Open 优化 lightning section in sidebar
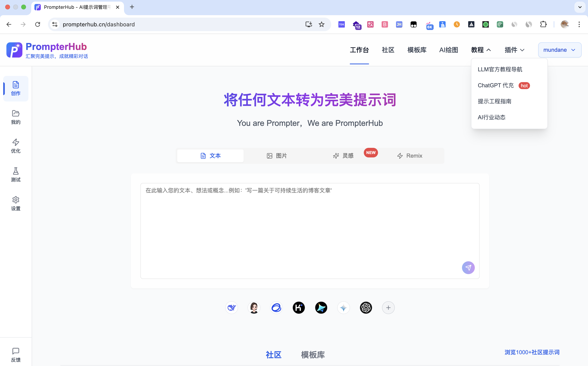Viewport: 588px width, 366px height. click(x=16, y=146)
